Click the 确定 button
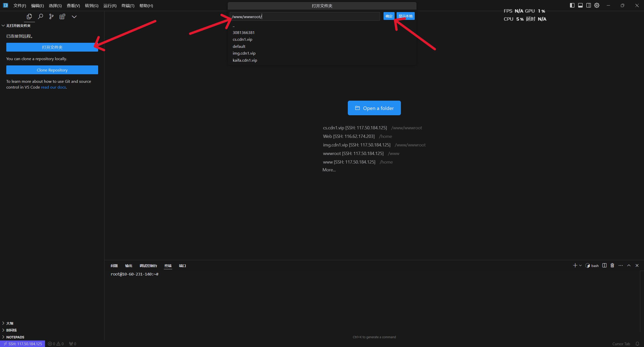Viewport: 644px width, 347px height. tap(389, 16)
